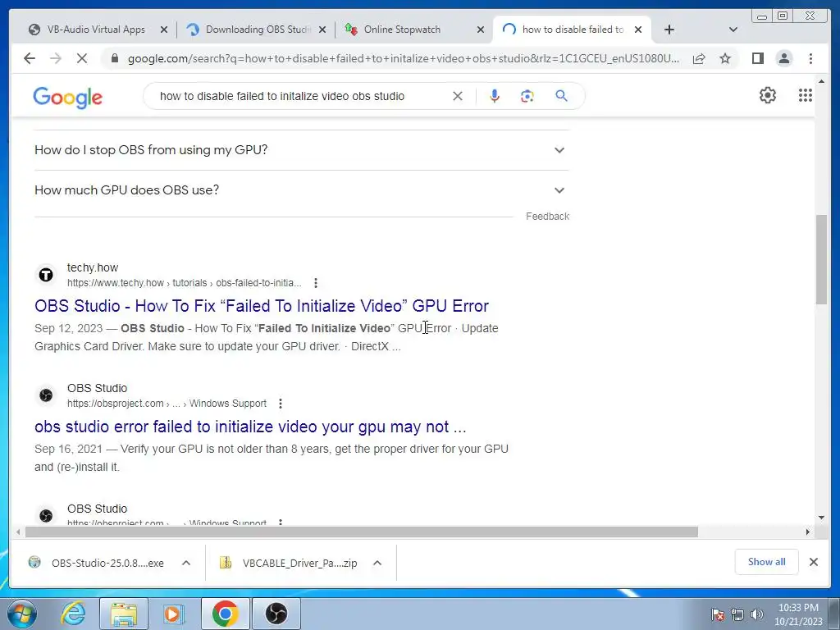Expand "How much GPU does OBS use?"
Image resolution: width=840 pixels, height=630 pixels.
coord(301,190)
